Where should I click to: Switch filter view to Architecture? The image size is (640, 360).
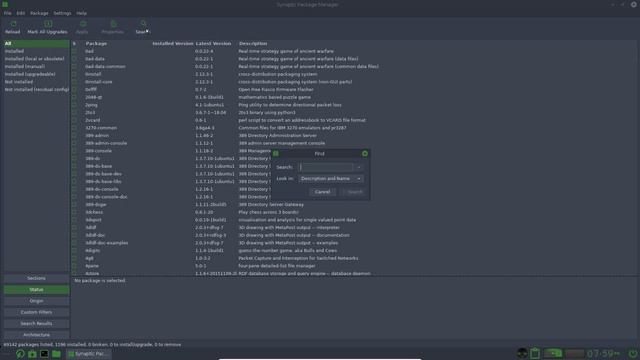coord(36,335)
